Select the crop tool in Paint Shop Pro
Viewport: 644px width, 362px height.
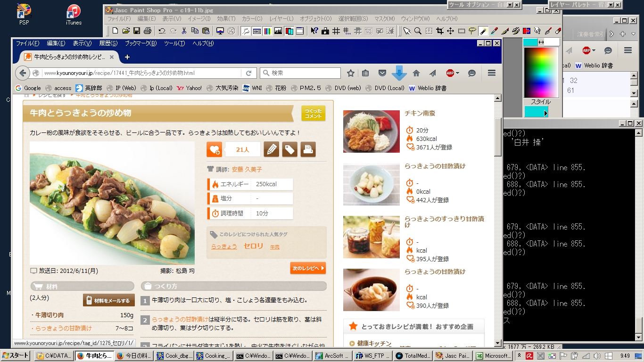click(440, 31)
